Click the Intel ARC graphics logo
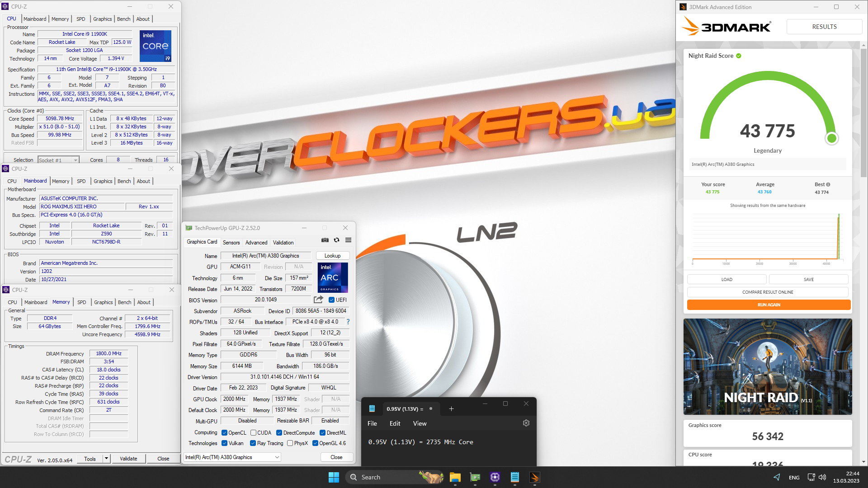Image resolution: width=868 pixels, height=488 pixels. [x=333, y=277]
